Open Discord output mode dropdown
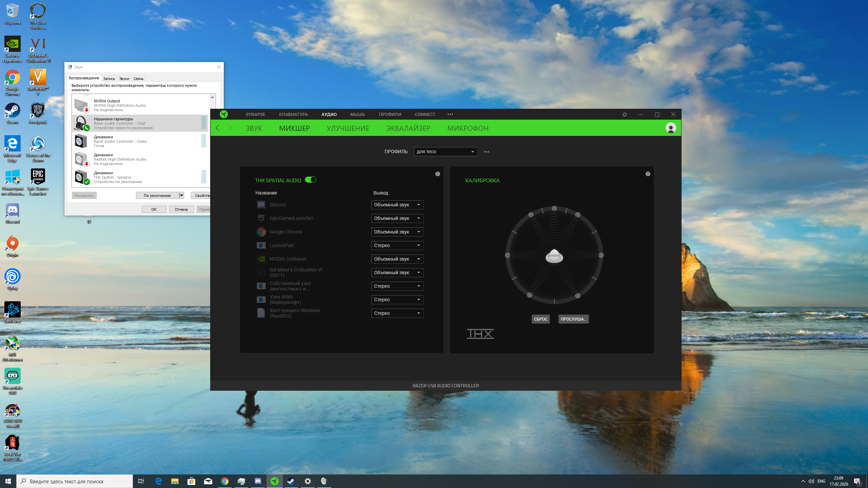Screen dimensions: 868x488 [x=397, y=205]
